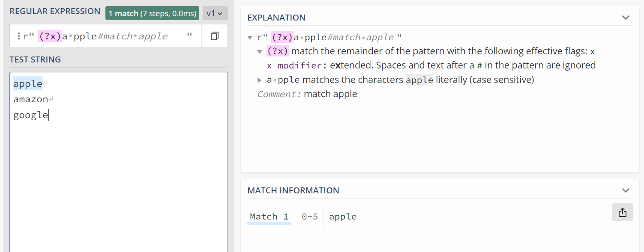Screen dimensions: 644x252
Task: Collapse the Match Information panel chevron
Action: pos(626,190)
